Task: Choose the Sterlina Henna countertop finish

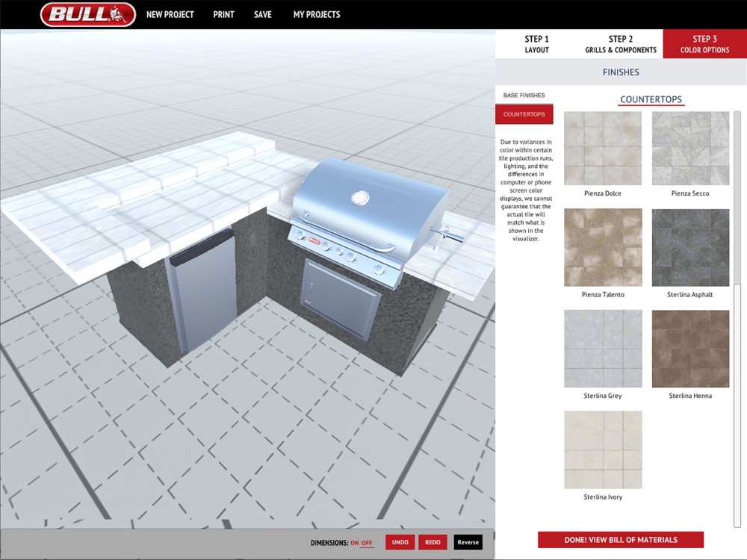Action: point(690,349)
